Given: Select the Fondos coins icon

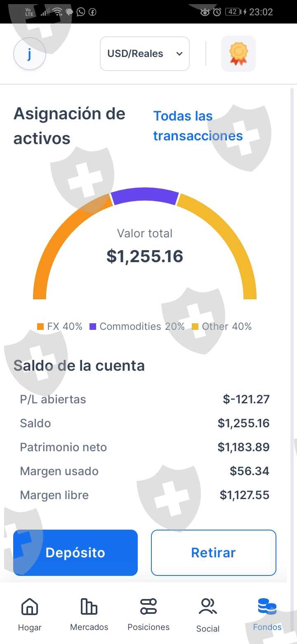Looking at the screenshot, I should [x=267, y=607].
